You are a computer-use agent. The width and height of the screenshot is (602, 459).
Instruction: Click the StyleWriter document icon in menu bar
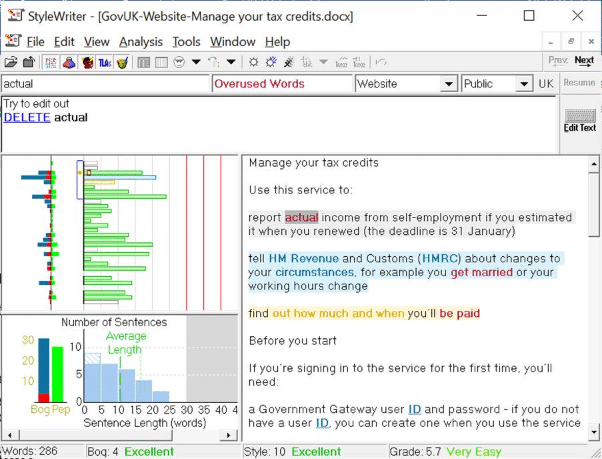[13, 41]
